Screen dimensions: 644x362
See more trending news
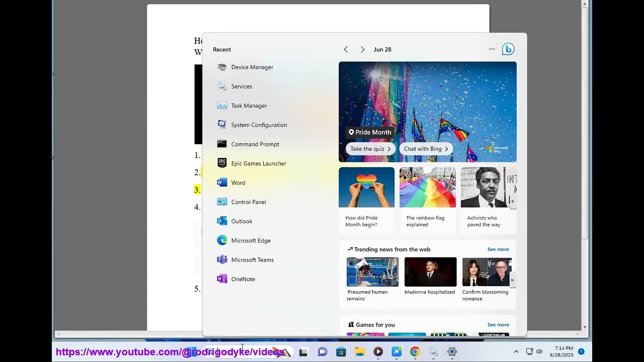[498, 249]
